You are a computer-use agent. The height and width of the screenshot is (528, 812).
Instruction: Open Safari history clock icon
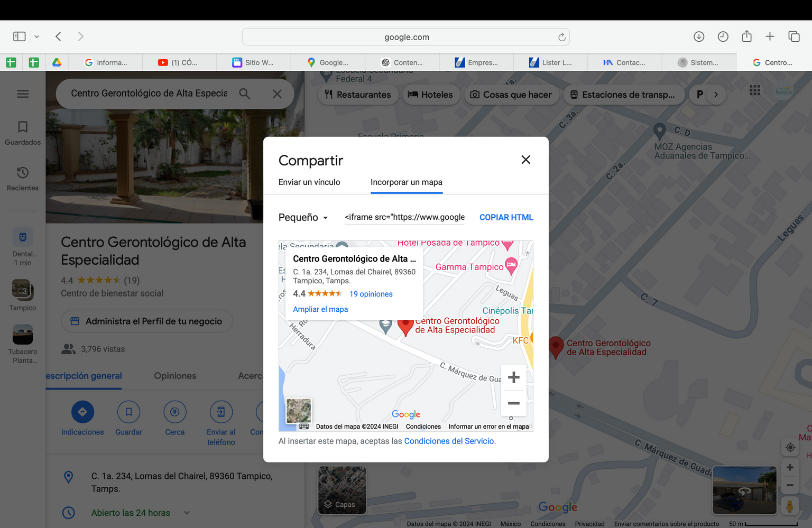pos(723,36)
